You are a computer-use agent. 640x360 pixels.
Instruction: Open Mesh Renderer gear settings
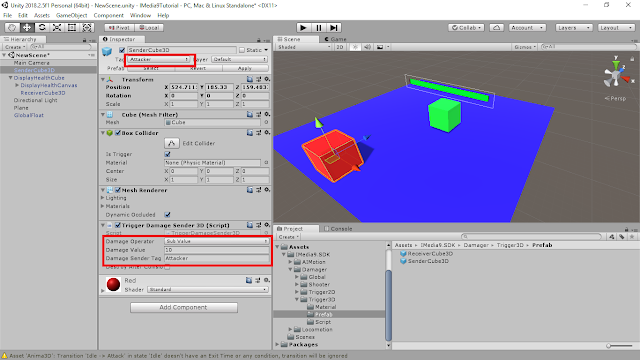[x=267, y=190]
